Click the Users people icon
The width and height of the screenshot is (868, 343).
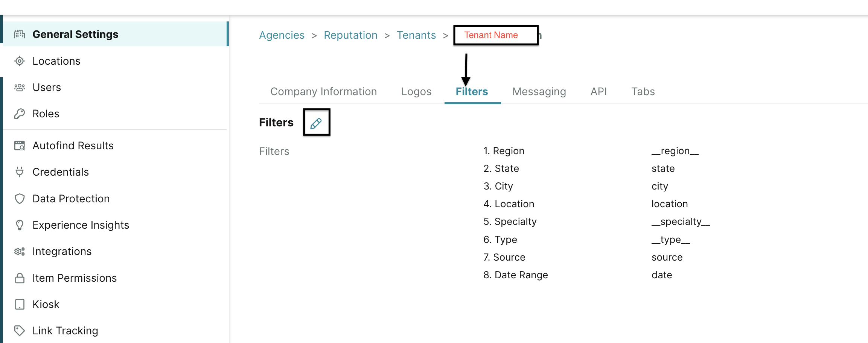19,87
